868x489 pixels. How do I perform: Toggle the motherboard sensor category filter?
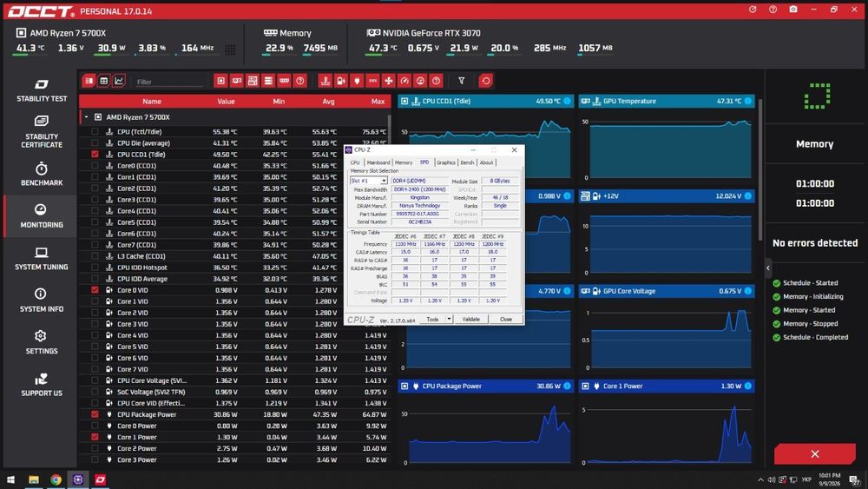pos(253,81)
